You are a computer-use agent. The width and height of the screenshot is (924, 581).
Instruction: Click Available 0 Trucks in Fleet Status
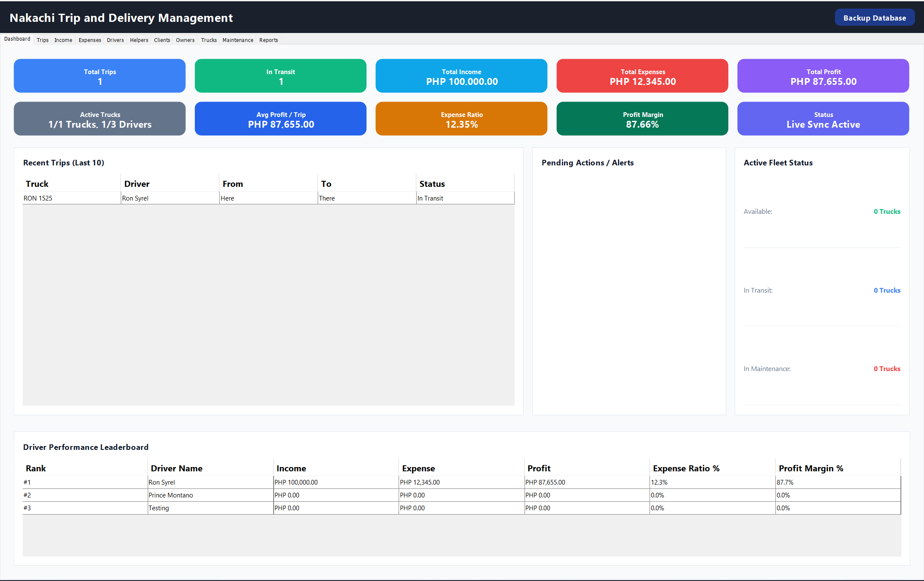click(x=887, y=212)
